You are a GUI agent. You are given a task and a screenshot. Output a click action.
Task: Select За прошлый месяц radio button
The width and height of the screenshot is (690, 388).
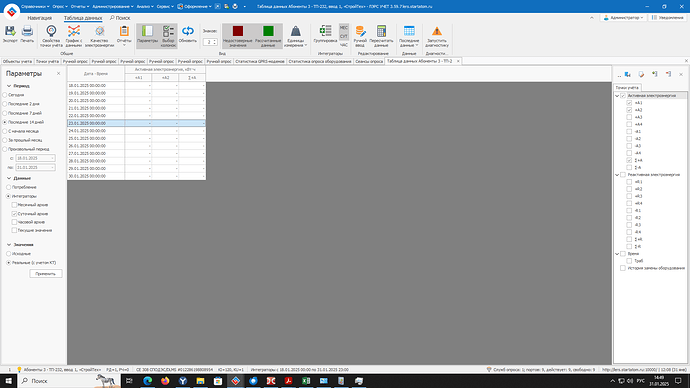pyautogui.click(x=5, y=140)
